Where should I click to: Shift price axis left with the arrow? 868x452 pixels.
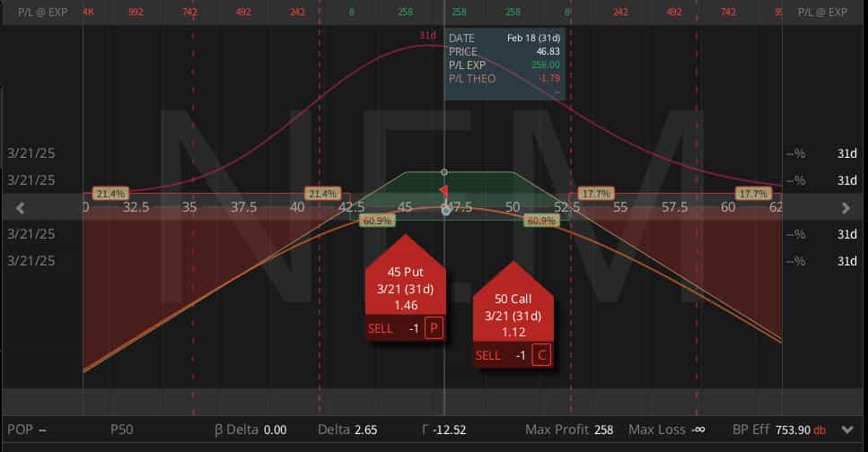[21, 208]
